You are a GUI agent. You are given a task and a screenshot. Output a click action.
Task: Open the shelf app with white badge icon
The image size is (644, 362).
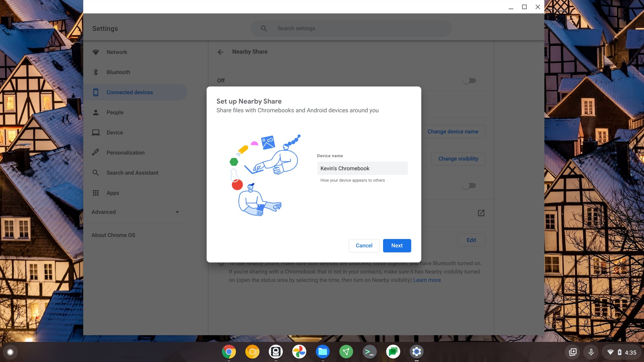pos(276,352)
